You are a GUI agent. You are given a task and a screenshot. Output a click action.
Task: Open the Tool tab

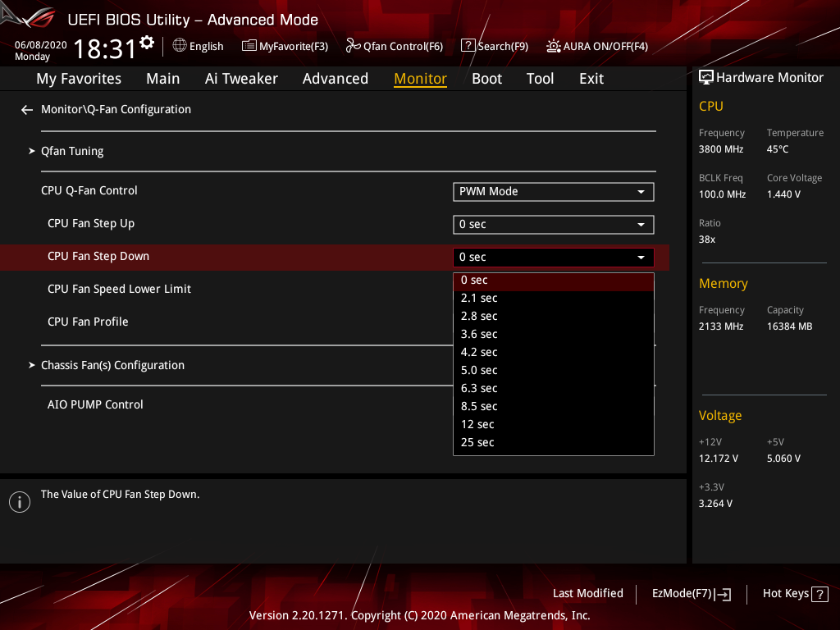coord(540,79)
